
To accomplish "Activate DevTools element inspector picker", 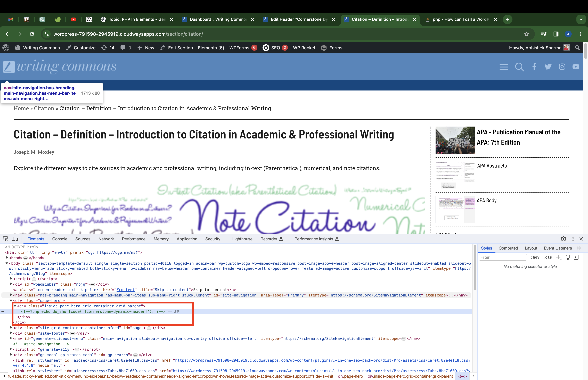I will coord(5,239).
